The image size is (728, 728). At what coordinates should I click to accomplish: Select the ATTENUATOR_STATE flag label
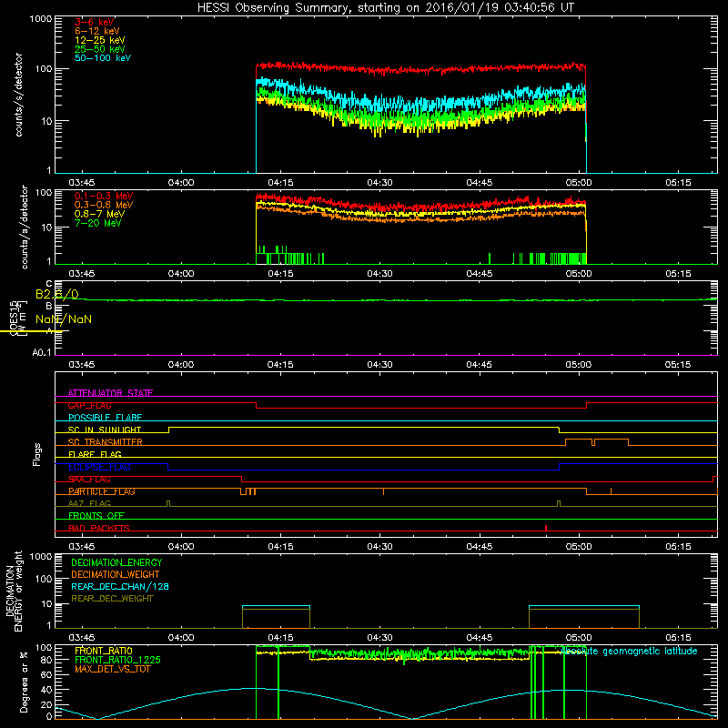click(110, 393)
